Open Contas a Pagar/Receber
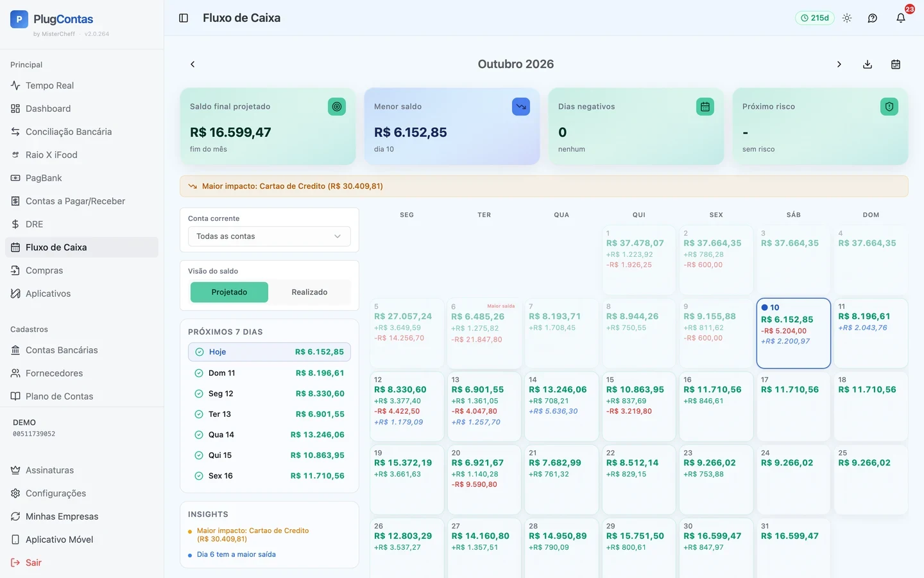Viewport: 924px width, 578px height. pyautogui.click(x=81, y=201)
